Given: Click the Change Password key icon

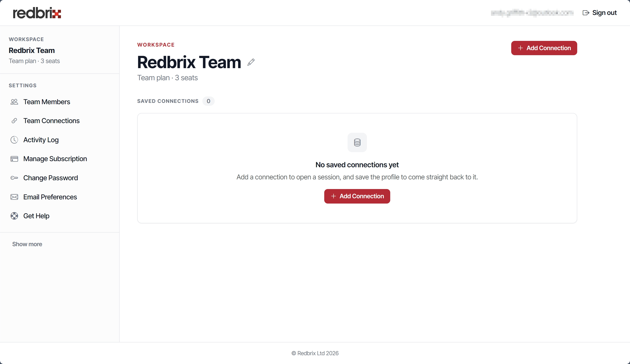Looking at the screenshot, I should (x=14, y=178).
